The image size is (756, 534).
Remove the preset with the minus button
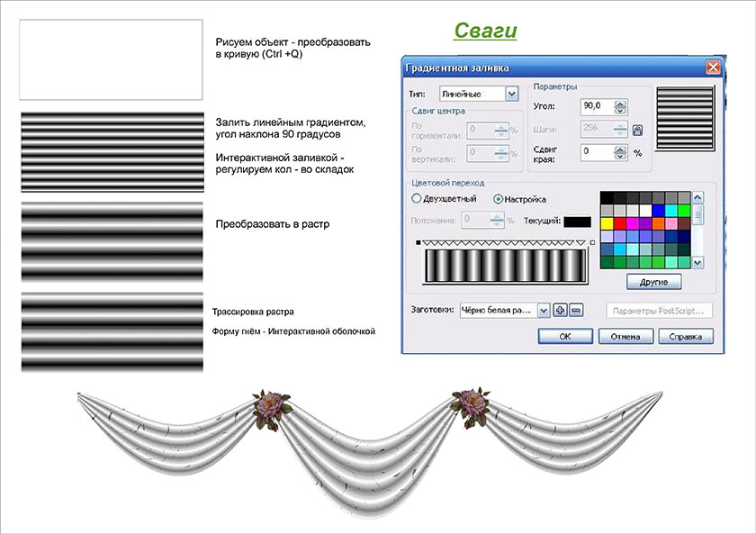pos(576,311)
